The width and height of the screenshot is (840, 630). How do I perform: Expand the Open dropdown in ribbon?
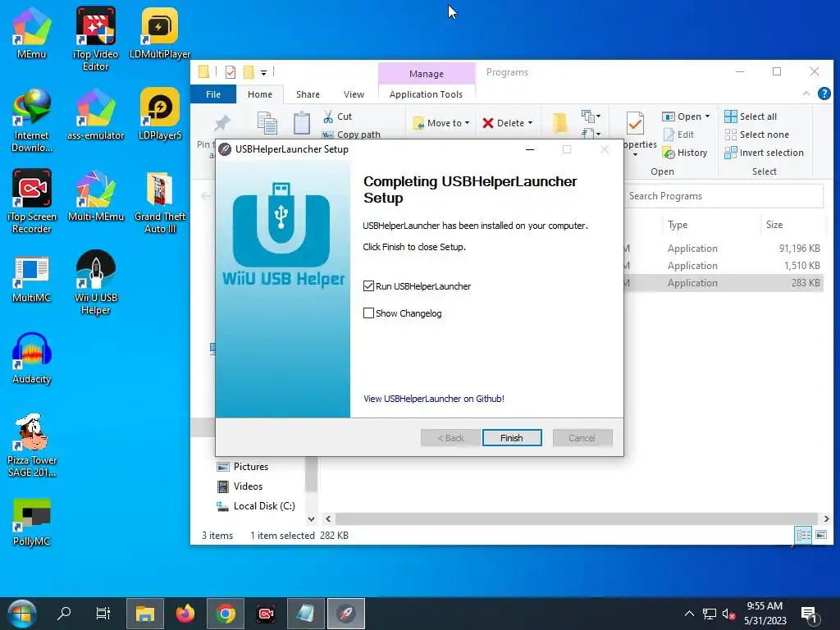pyautogui.click(x=707, y=116)
